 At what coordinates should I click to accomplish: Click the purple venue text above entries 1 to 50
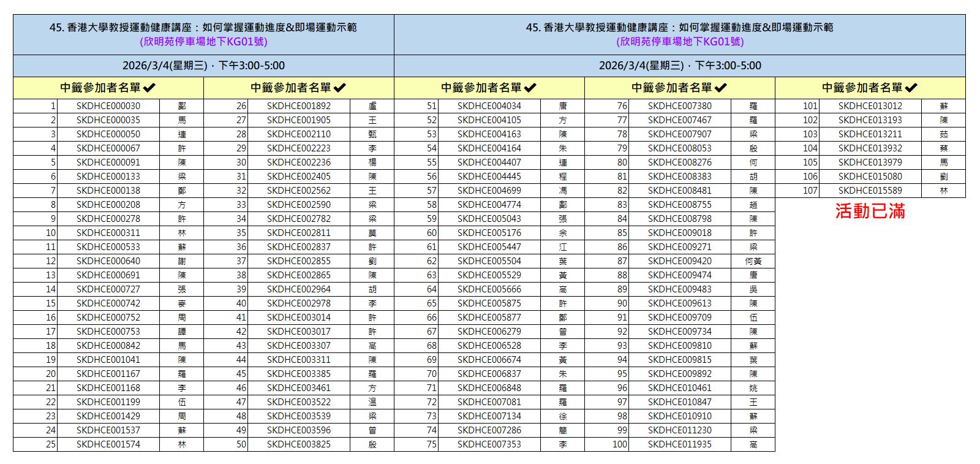203,42
